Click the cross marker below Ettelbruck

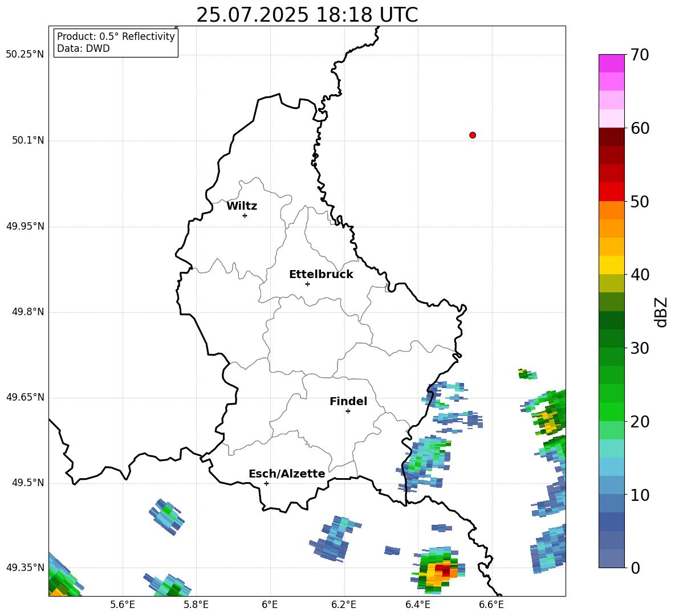(307, 284)
